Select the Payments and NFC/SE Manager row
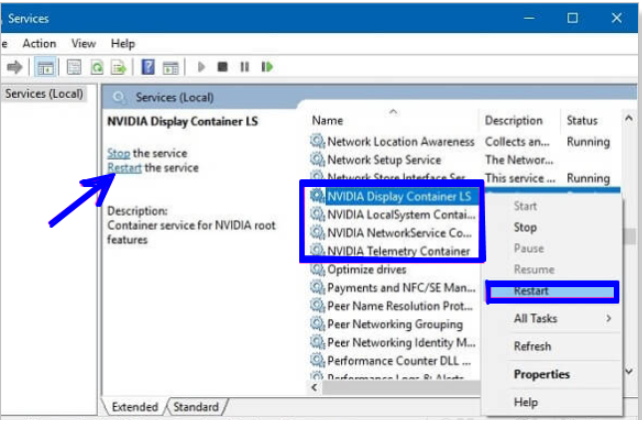Viewport: 643px width, 423px height. (x=394, y=288)
